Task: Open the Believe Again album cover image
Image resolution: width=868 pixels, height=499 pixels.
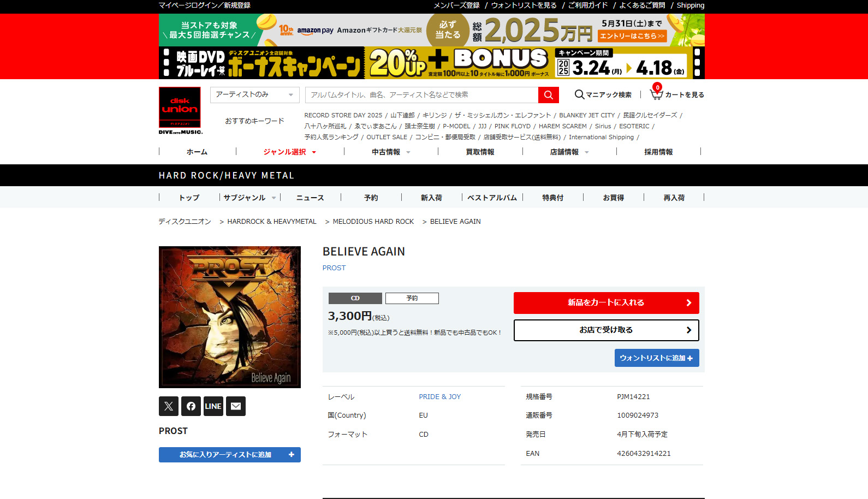Action: pos(230,317)
